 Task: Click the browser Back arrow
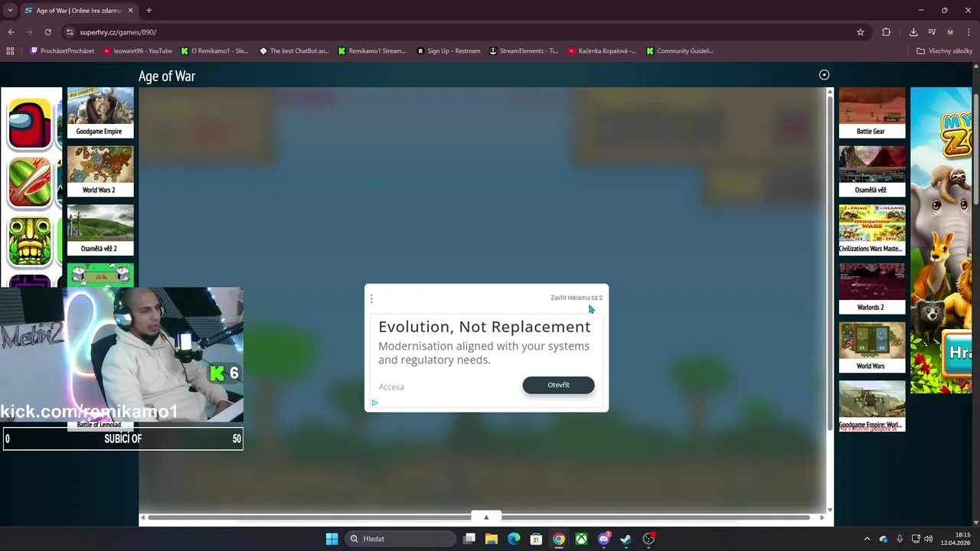pos(11,32)
